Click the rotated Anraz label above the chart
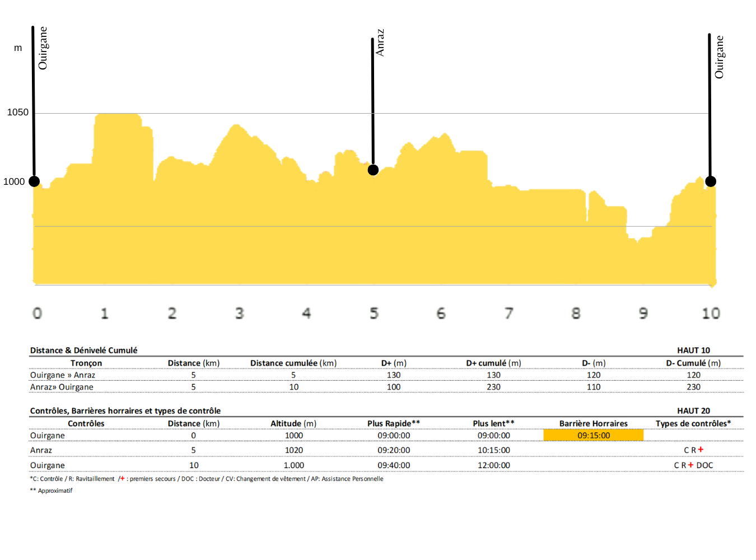 [x=380, y=43]
